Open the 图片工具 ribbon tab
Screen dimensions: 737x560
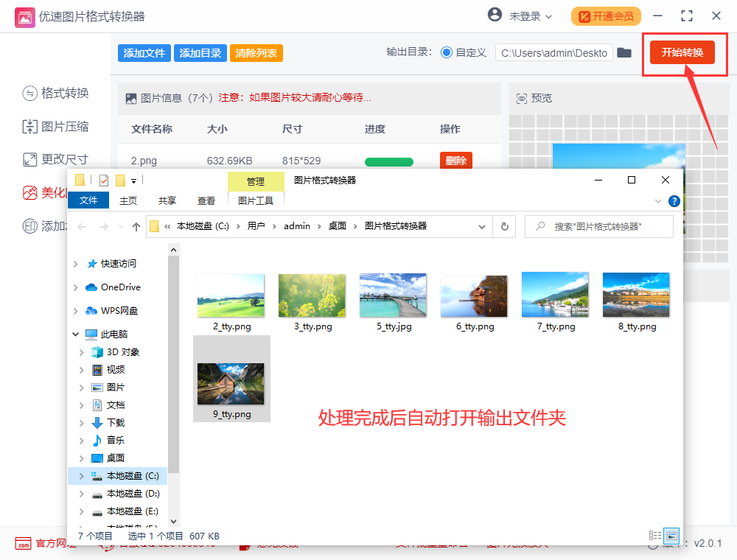click(256, 200)
